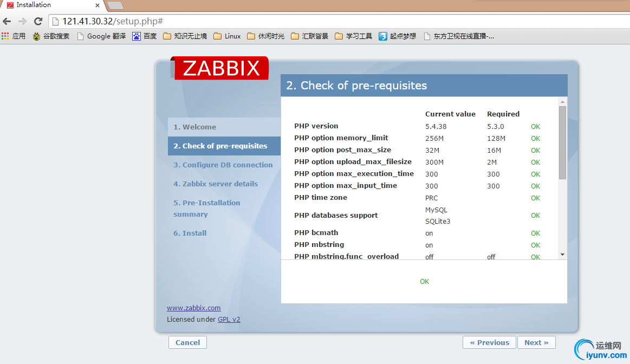Click the 256M memory_limit value
Viewport: 630px width, 364px height.
pos(434,139)
